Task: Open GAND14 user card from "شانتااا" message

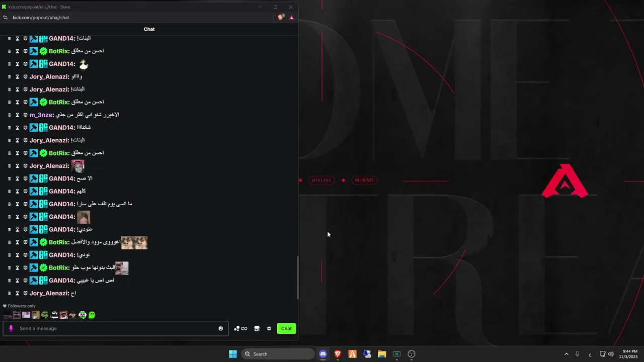Action: pos(61,128)
